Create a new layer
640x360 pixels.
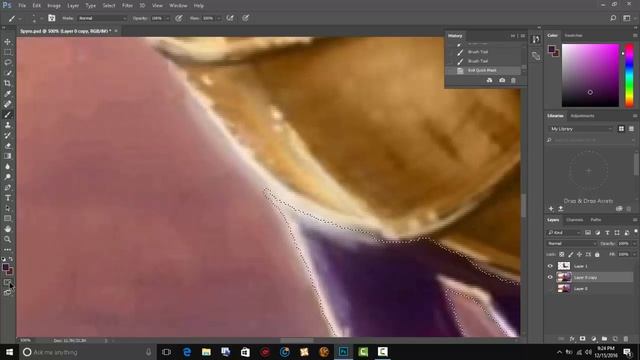pos(615,339)
